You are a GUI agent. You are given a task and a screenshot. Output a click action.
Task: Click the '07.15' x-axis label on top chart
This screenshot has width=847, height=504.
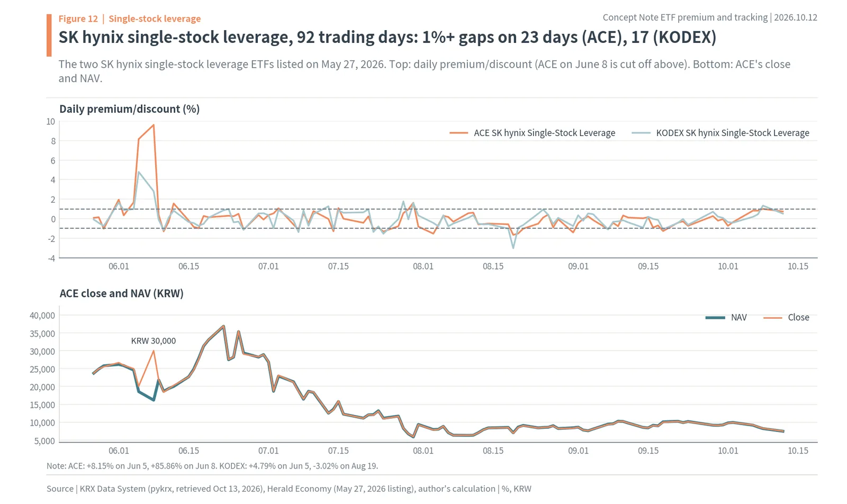pos(338,266)
